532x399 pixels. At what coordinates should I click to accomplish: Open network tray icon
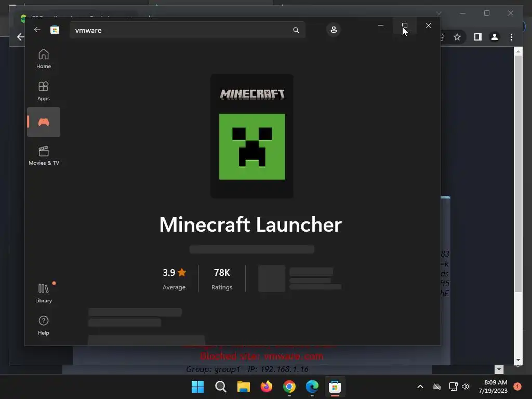453,387
